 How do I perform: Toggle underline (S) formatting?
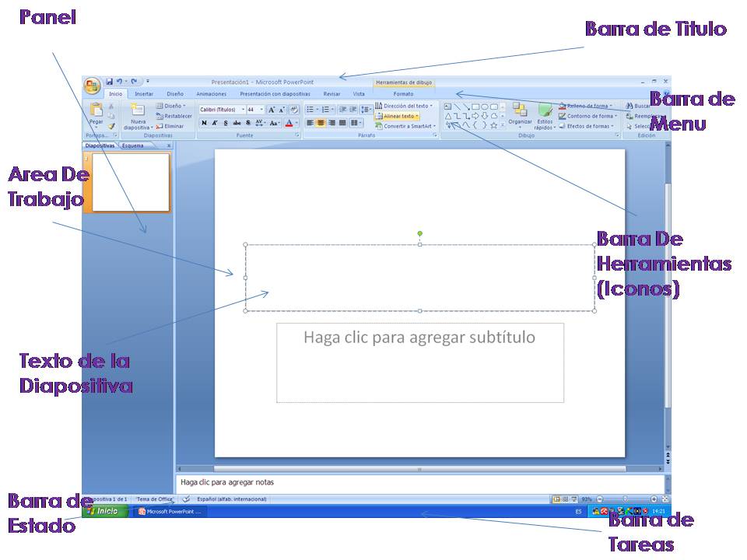point(226,121)
